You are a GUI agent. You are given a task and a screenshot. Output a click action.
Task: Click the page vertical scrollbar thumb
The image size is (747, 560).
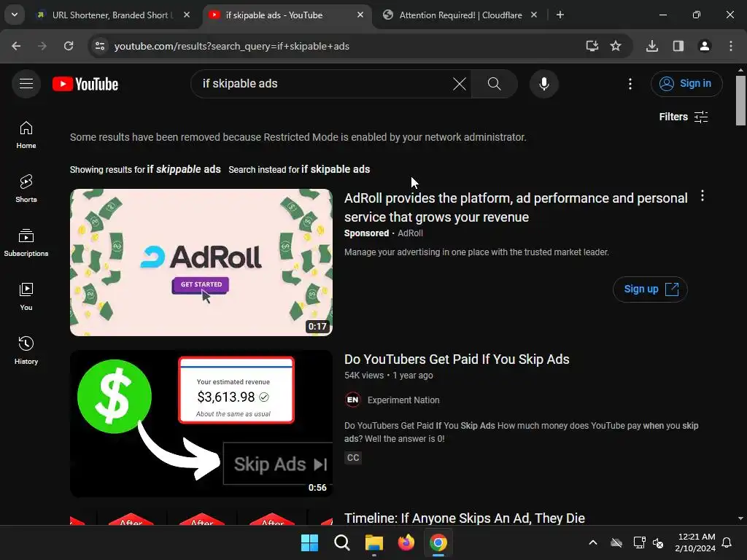[740, 101]
